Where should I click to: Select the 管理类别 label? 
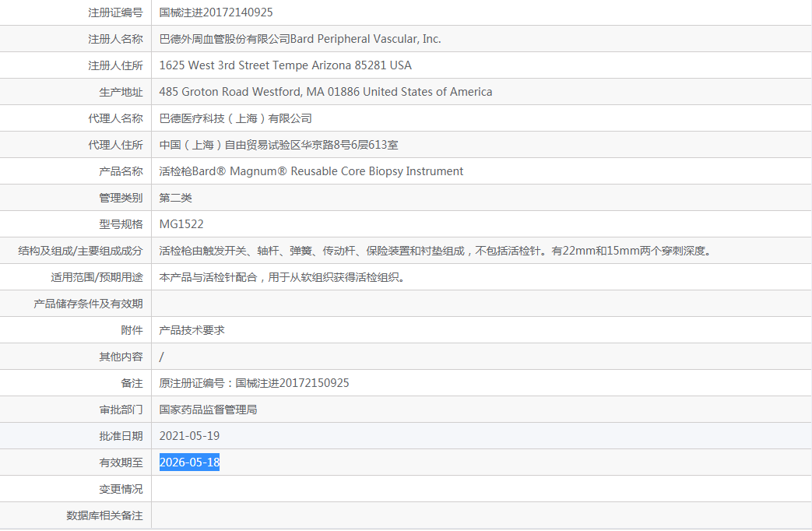pos(121,198)
